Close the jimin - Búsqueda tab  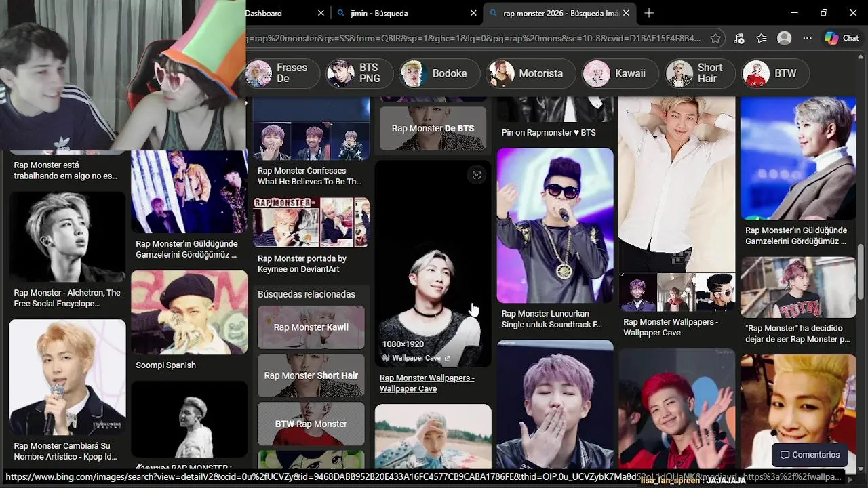pos(473,13)
